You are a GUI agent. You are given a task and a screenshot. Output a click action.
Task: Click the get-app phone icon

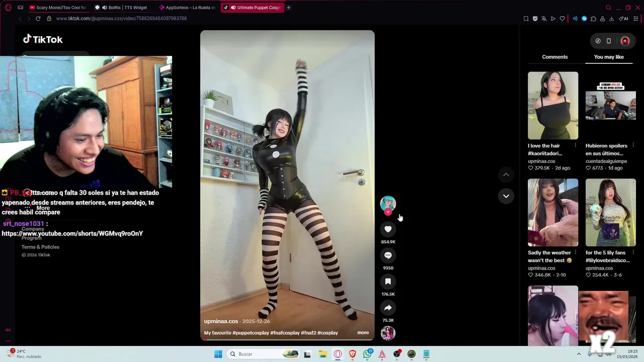(609, 41)
